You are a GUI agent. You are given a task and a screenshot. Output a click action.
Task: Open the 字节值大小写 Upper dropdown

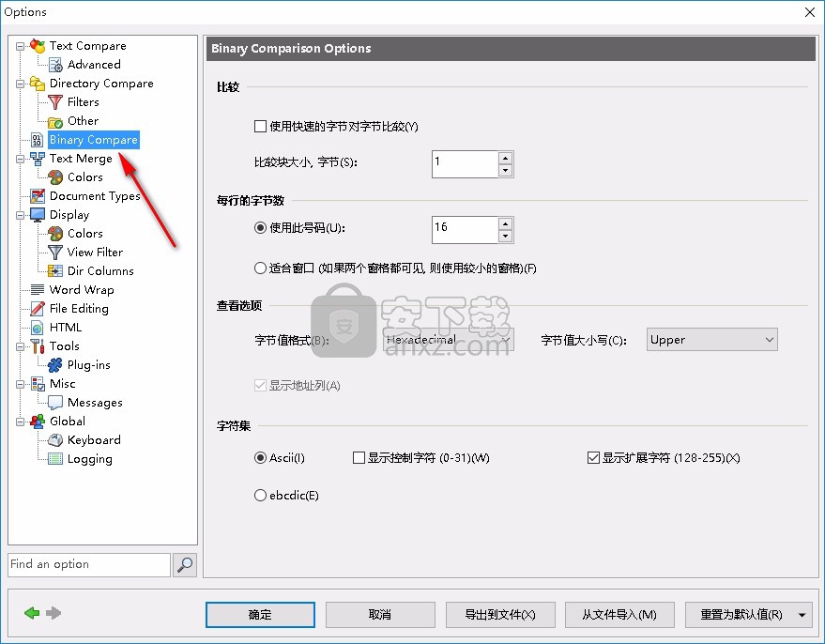711,340
